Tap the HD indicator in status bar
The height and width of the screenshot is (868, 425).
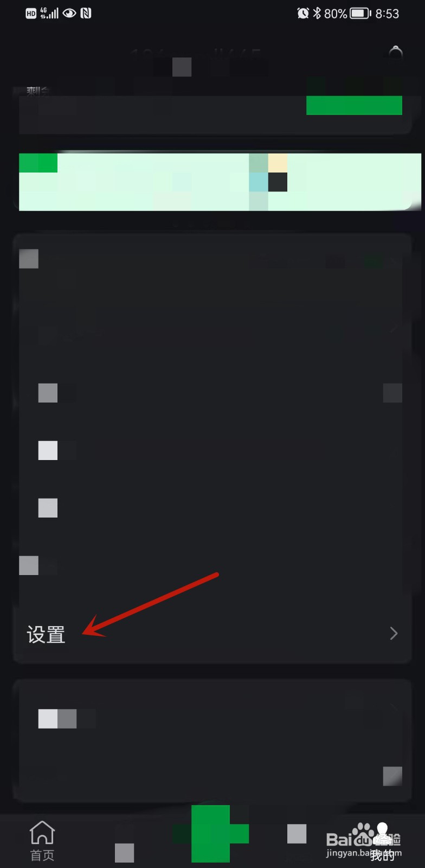tap(31, 14)
